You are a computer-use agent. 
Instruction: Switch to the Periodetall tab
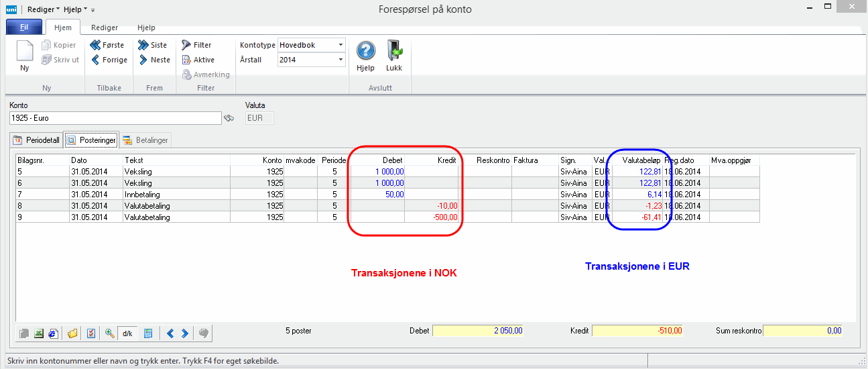click(x=37, y=140)
